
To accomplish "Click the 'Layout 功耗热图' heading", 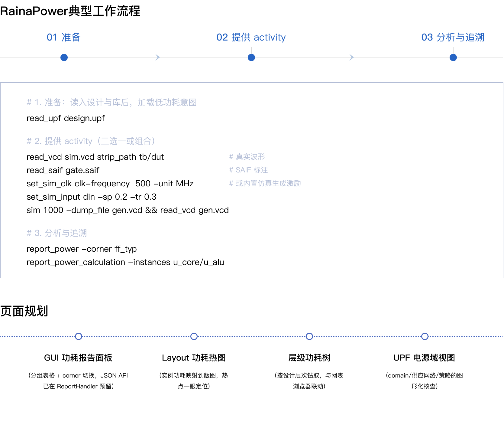I will [194, 358].
